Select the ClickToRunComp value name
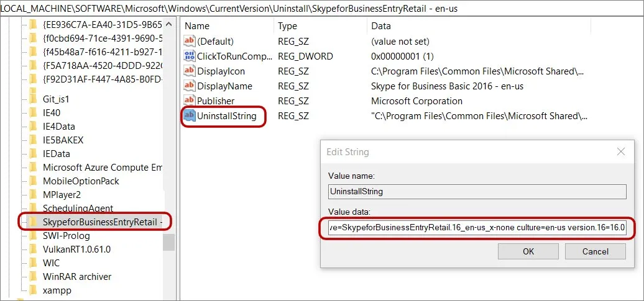 (x=234, y=56)
